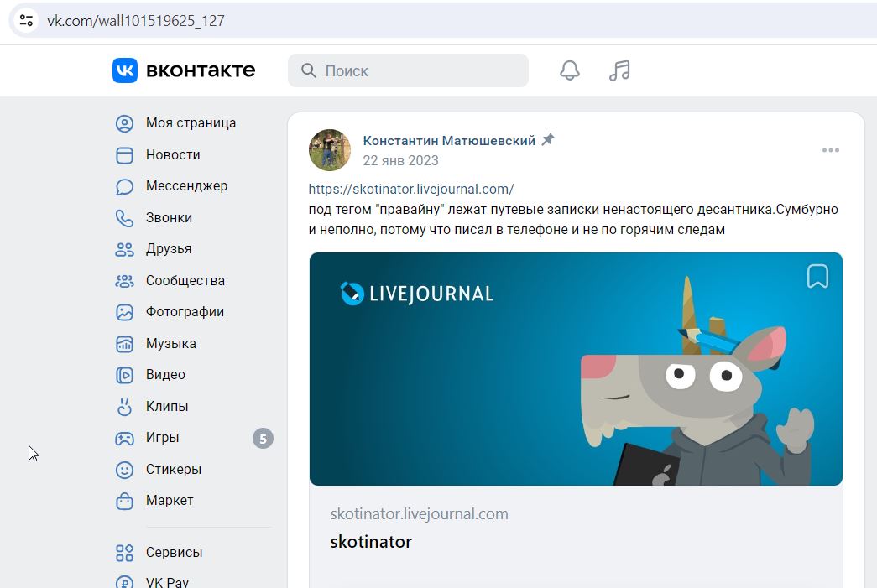Click the Клипы hand icon
Viewport: 877px width, 588px height.
click(124, 407)
